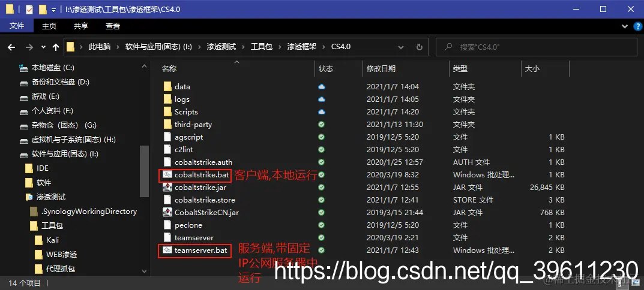Select the 代理抓包 folder in tree

click(x=61, y=269)
